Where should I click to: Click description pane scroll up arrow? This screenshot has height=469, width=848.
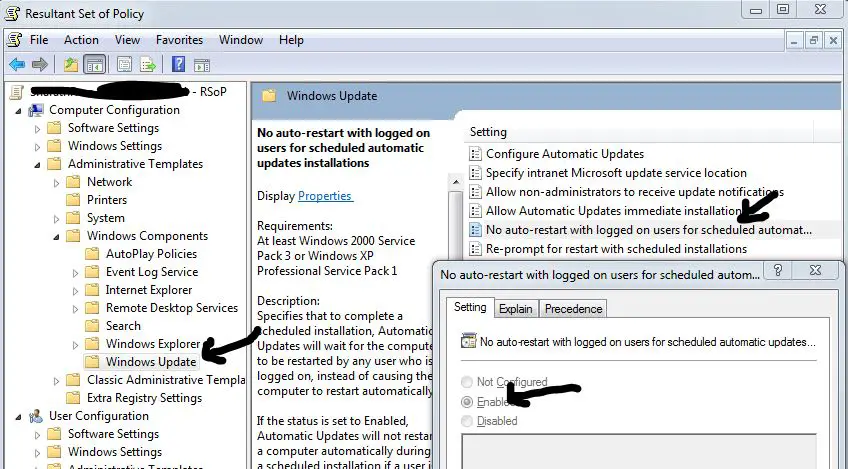455,182
